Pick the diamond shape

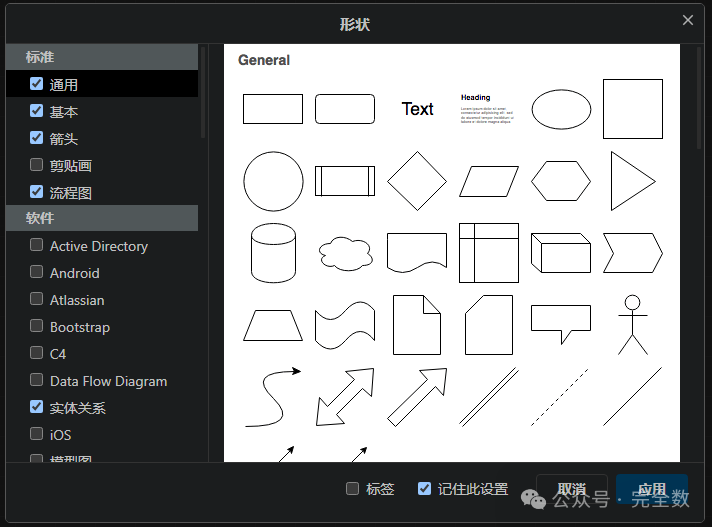(x=417, y=181)
